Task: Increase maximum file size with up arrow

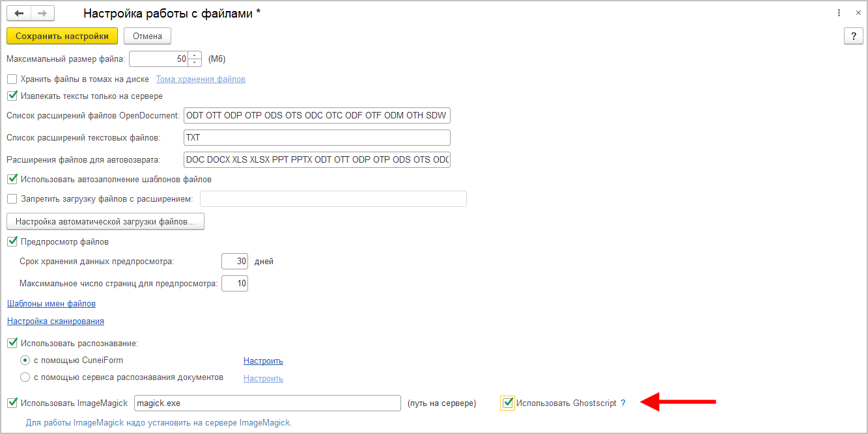Action: tap(195, 56)
